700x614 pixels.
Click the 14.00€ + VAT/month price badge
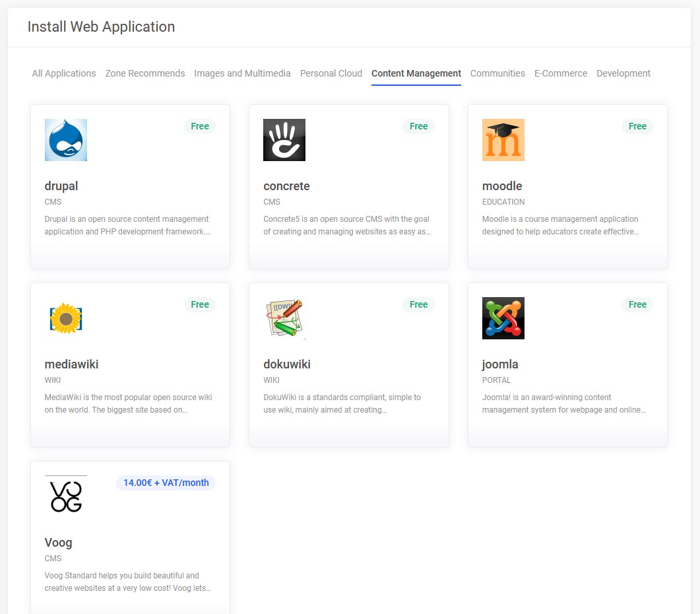[x=166, y=483]
